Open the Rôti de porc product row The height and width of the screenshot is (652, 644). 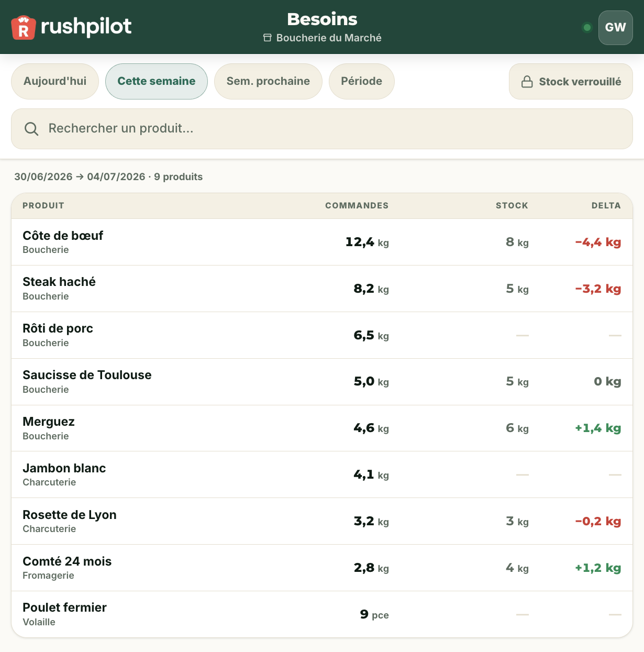coord(322,335)
